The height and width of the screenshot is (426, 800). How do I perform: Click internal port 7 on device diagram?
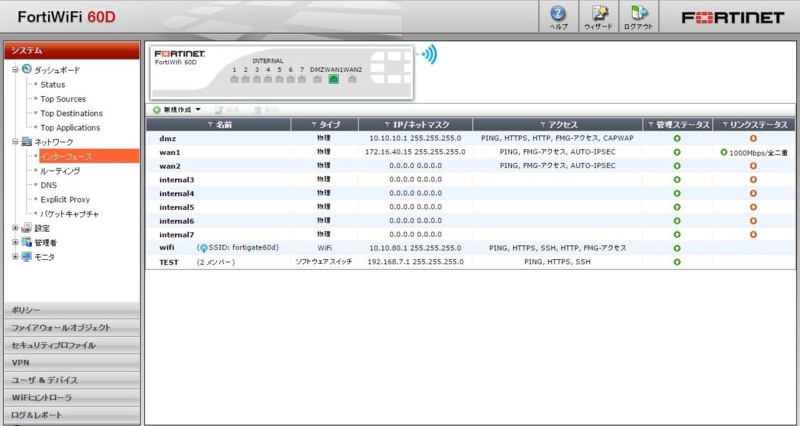[x=302, y=79]
